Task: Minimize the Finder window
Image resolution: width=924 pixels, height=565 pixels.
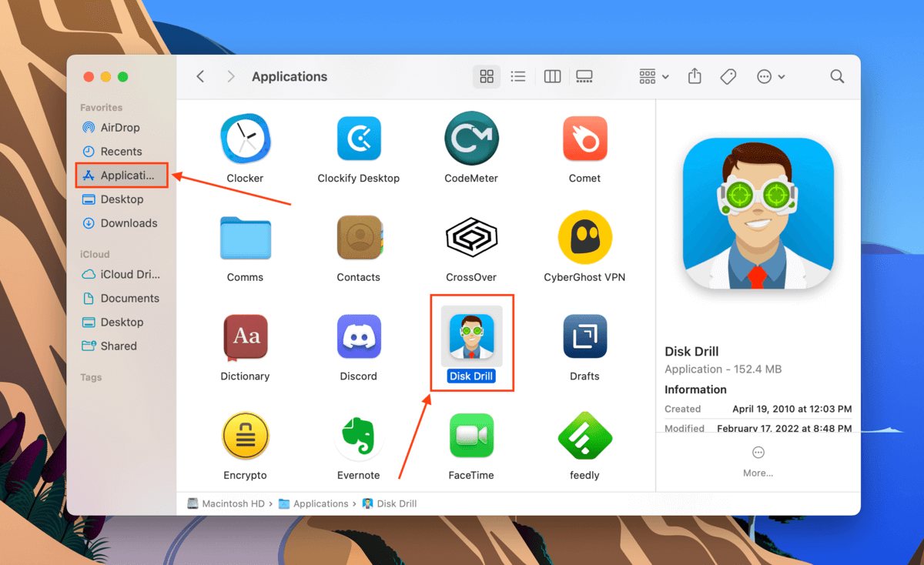Action: click(105, 76)
